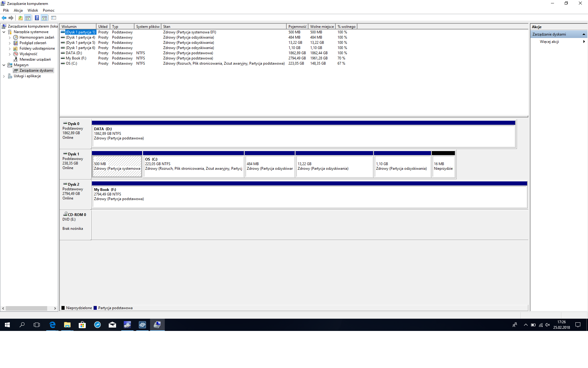Select My Book (F:) partition block on Dysk 2
This screenshot has height=368, width=588.
(309, 195)
